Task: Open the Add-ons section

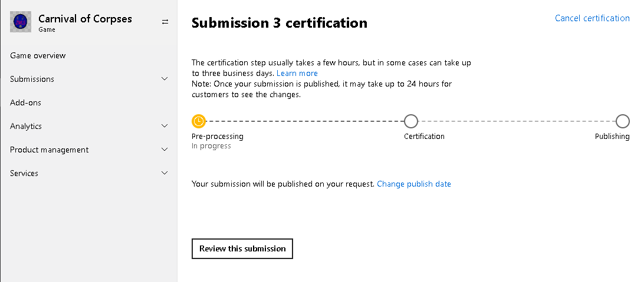Action: (x=25, y=102)
